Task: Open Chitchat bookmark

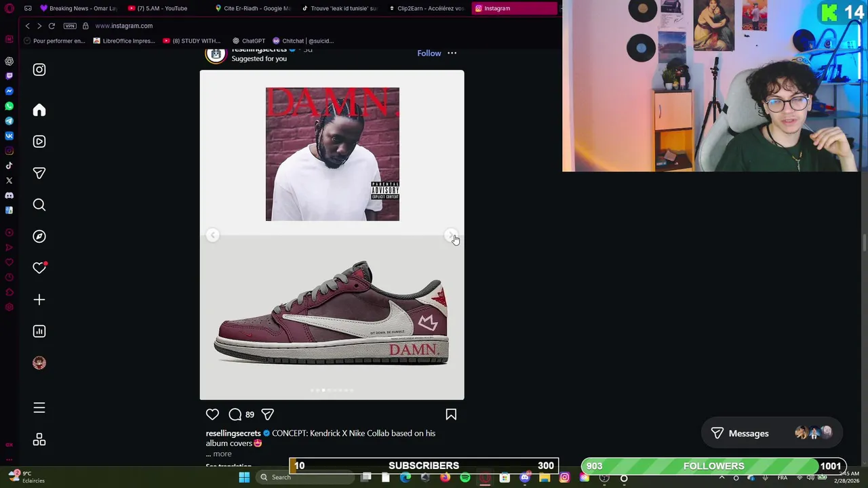Action: click(x=302, y=41)
